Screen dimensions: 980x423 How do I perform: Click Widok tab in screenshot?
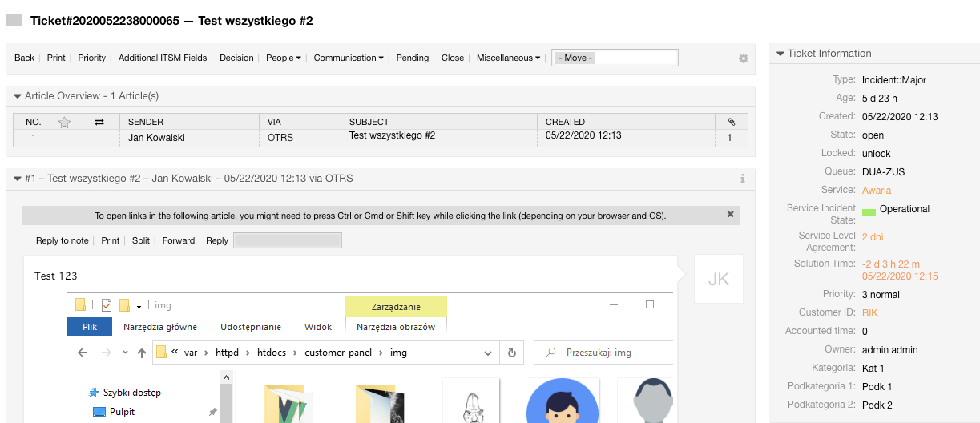coord(318,327)
